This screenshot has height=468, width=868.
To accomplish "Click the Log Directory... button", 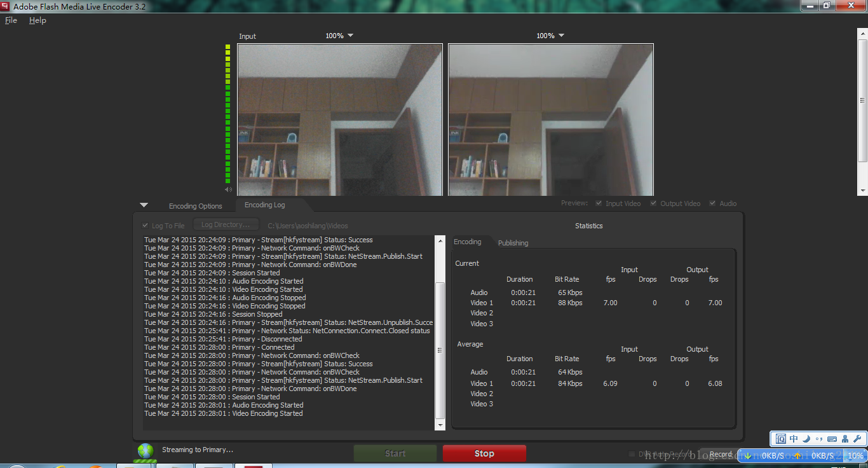I will (226, 224).
